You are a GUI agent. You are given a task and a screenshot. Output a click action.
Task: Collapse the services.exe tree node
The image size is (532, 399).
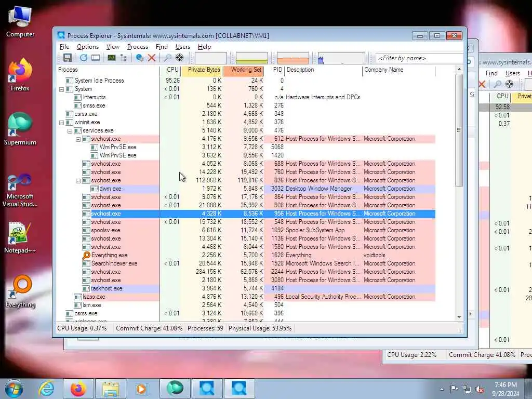click(70, 130)
